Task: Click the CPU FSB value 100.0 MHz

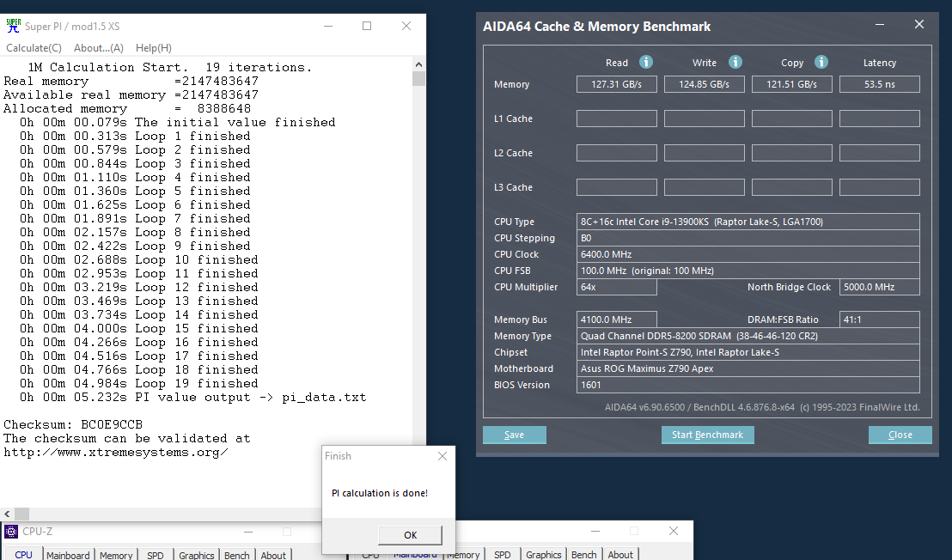Action: click(748, 271)
